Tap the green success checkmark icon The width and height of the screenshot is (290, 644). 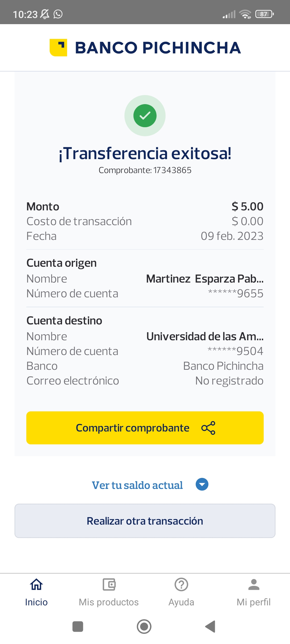pyautogui.click(x=145, y=116)
